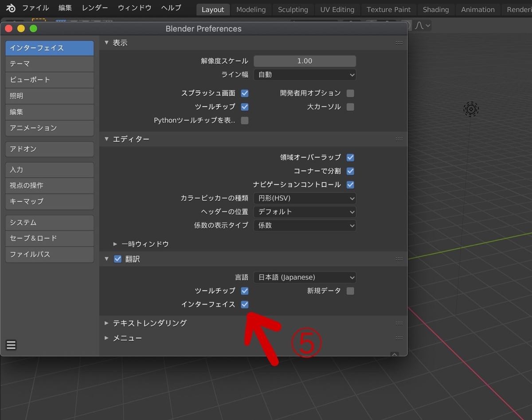Viewport: 532px width, 420px height.
Task: Collapse the 翻訳 panel triangle
Action: click(x=106, y=259)
